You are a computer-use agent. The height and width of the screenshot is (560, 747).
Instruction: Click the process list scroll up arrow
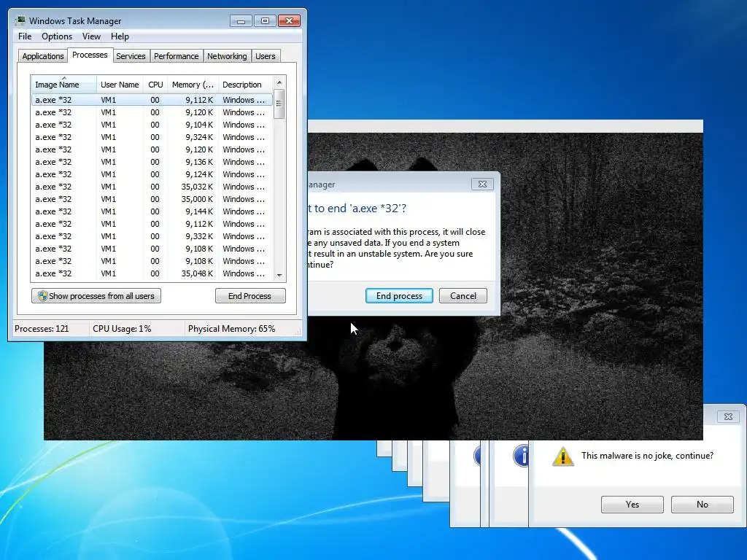click(279, 82)
